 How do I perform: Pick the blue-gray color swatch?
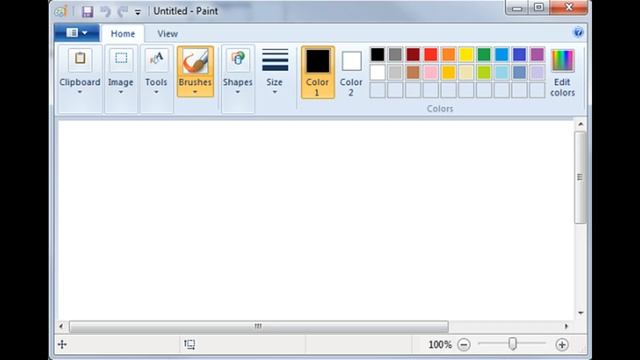tap(519, 72)
